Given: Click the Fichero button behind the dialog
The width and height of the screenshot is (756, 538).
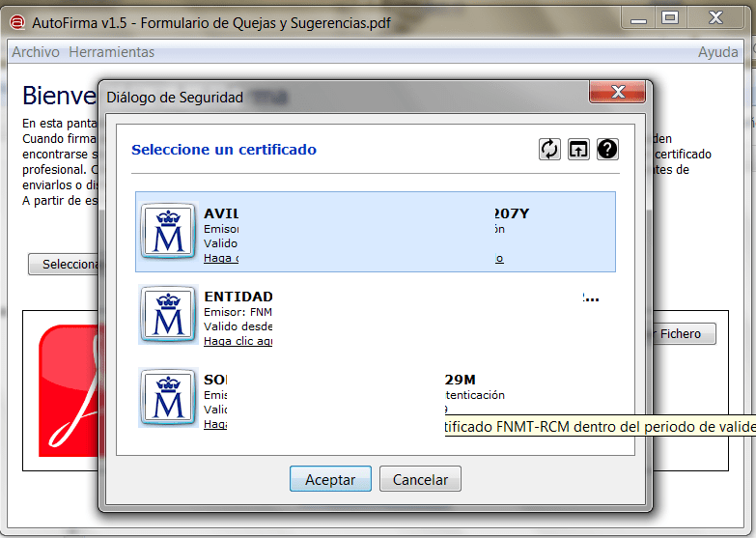Looking at the screenshot, I should click(x=684, y=334).
